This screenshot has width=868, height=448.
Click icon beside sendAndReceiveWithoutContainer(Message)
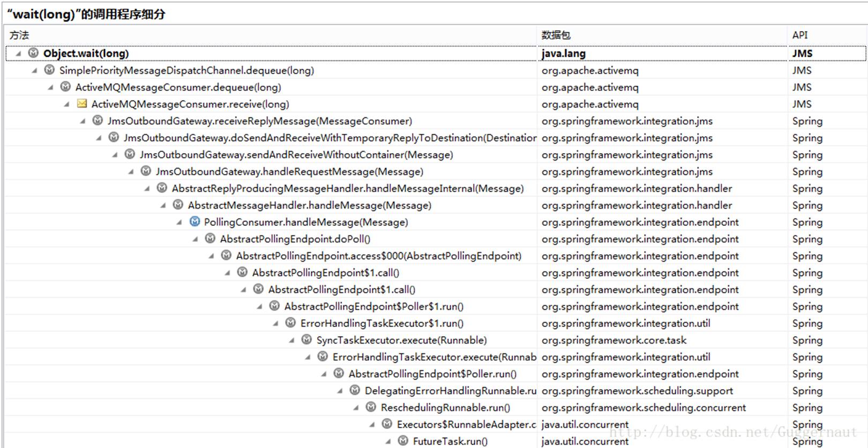click(130, 154)
